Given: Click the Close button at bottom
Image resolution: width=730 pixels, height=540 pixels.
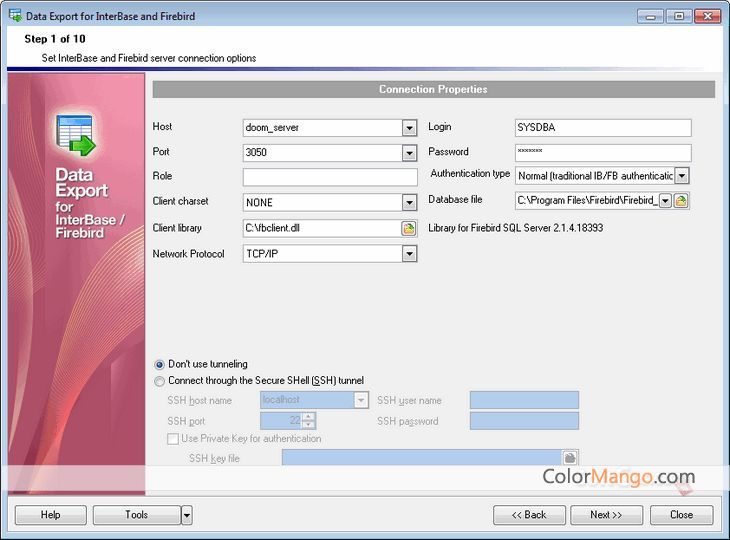Looking at the screenshot, I should click(682, 515).
